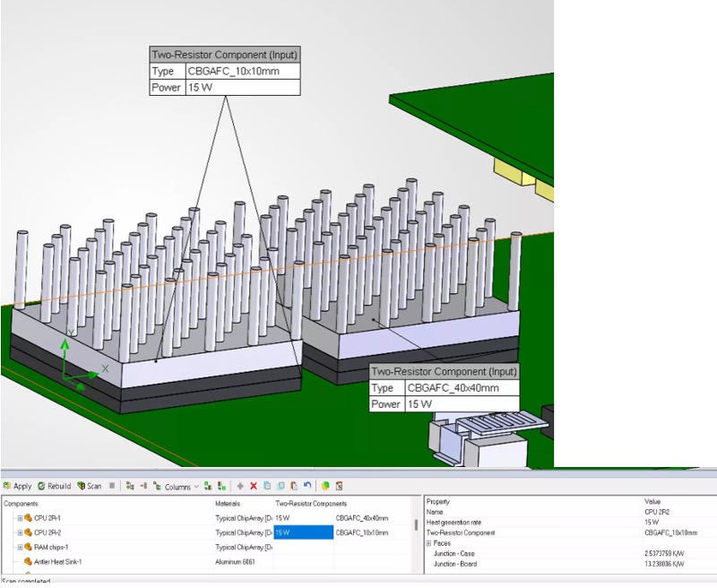Viewport: 717px width, 588px height.
Task: Click the upper Two-Resistor Component (Input) callout header
Action: pyautogui.click(x=225, y=55)
